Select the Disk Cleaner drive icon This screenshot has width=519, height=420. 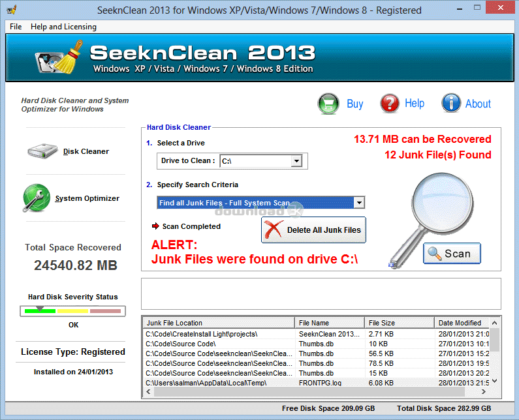pos(43,151)
